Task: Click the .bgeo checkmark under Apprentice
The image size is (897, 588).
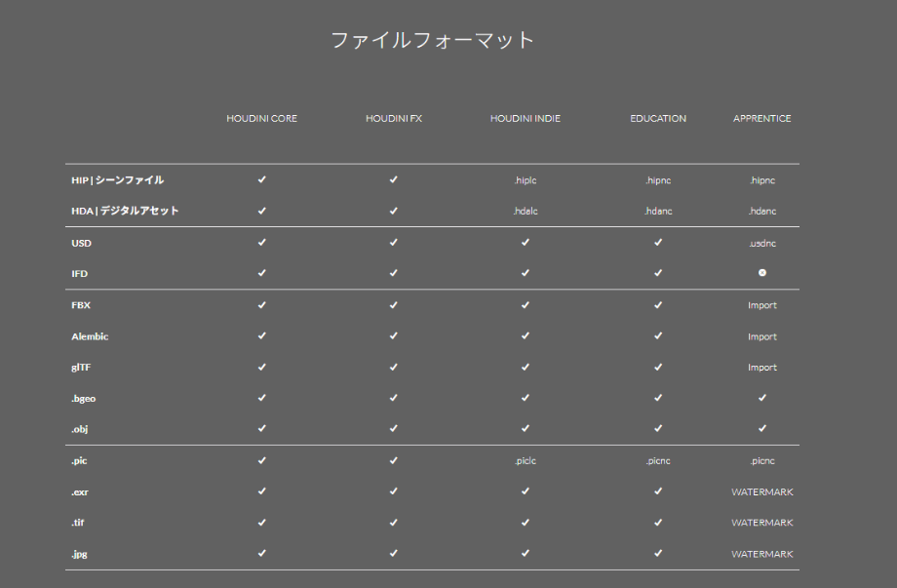Action: point(762,398)
